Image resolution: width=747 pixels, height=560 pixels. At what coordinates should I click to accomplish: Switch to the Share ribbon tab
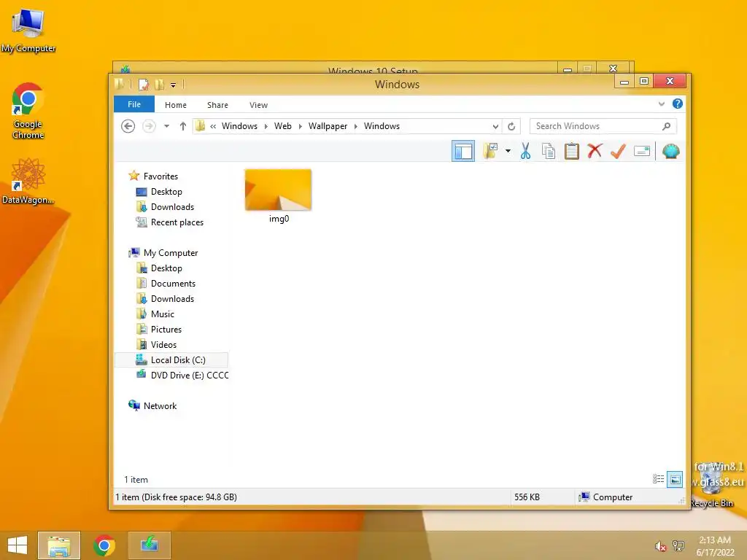click(217, 105)
